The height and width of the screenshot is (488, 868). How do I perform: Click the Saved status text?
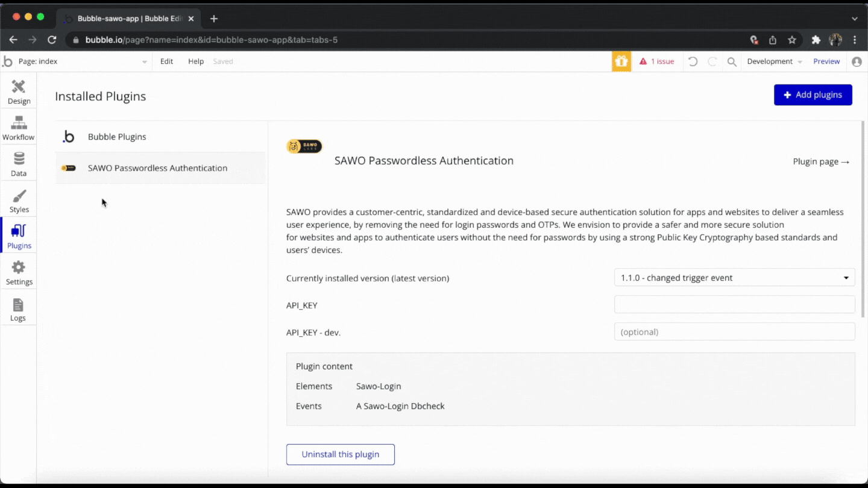(x=223, y=61)
